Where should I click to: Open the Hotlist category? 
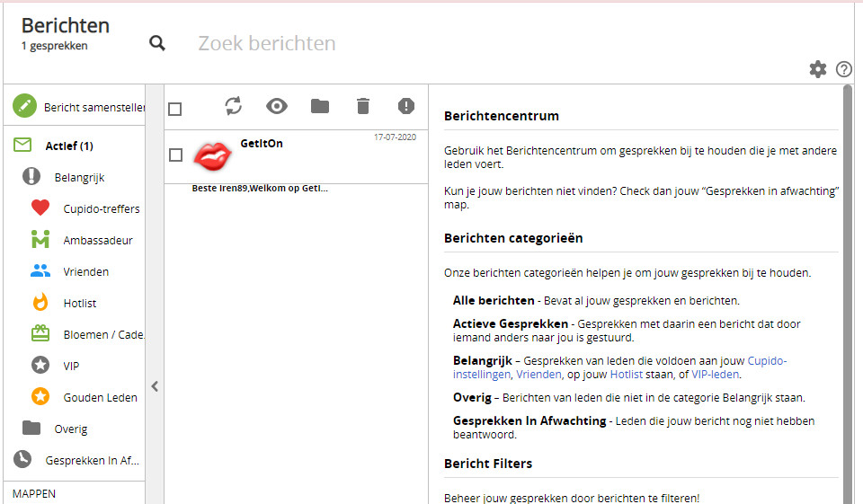[x=80, y=303]
